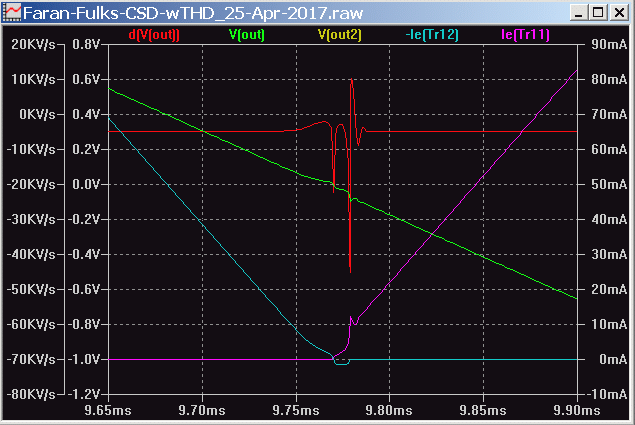
Task: Click the 9.80ms time axis label
Action: pyautogui.click(x=389, y=410)
